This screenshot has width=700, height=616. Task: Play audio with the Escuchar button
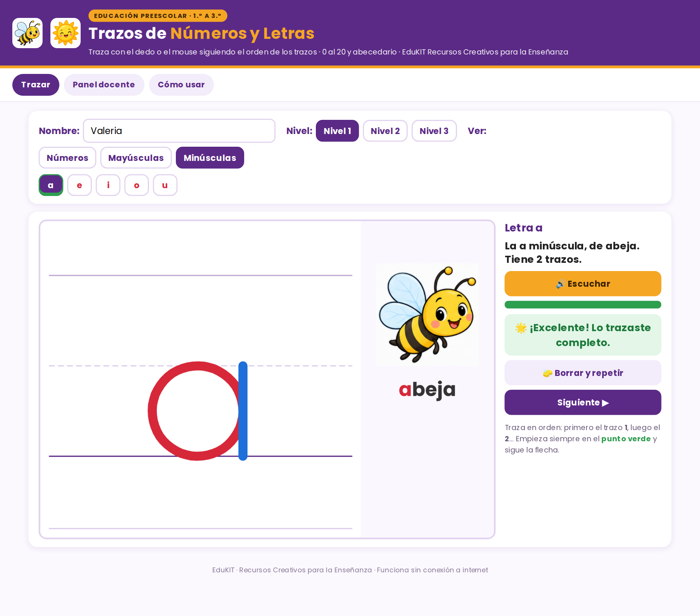tap(583, 284)
